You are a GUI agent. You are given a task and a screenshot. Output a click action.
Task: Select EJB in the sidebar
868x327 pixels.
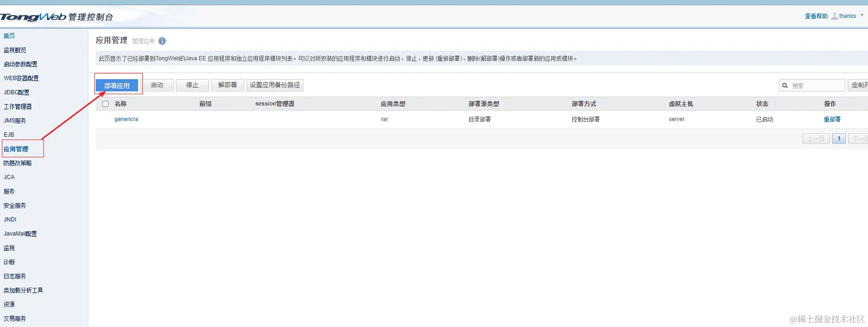click(9, 135)
